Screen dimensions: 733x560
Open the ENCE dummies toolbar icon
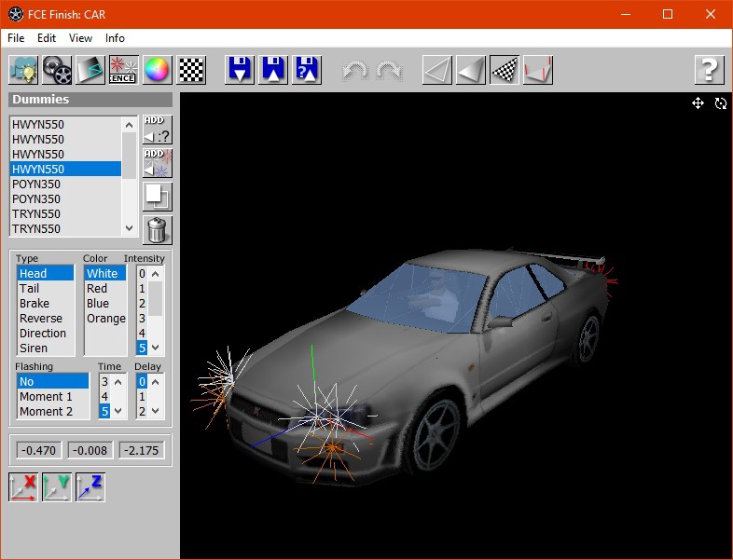pos(124,70)
